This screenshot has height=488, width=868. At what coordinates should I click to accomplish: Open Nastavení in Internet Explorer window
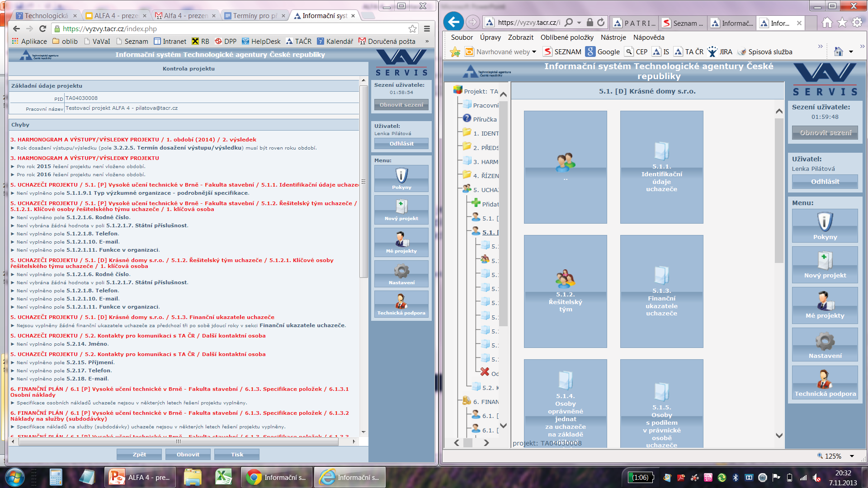[825, 345]
